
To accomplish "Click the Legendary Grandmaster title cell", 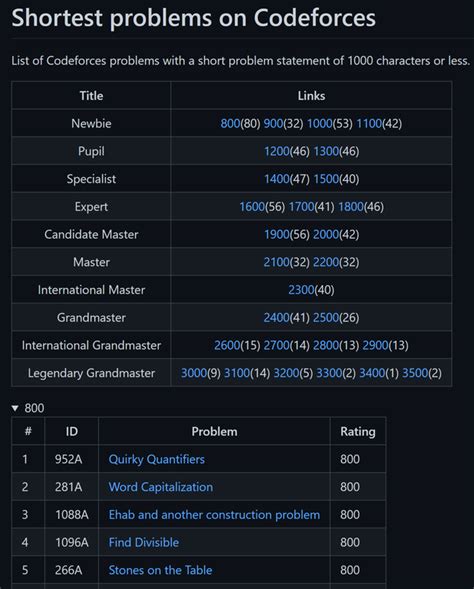I will tap(91, 373).
